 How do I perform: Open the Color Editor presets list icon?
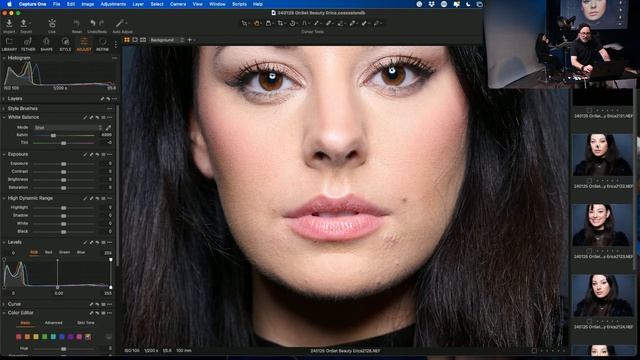tap(103, 313)
